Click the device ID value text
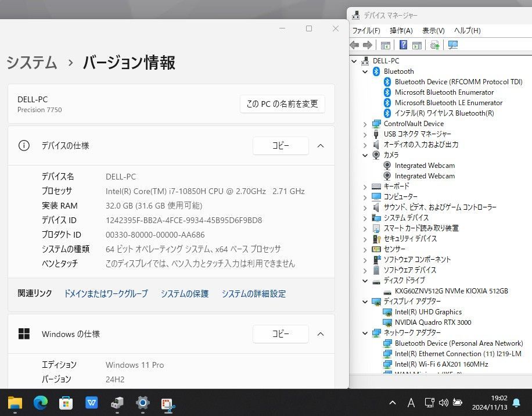 [184, 221]
